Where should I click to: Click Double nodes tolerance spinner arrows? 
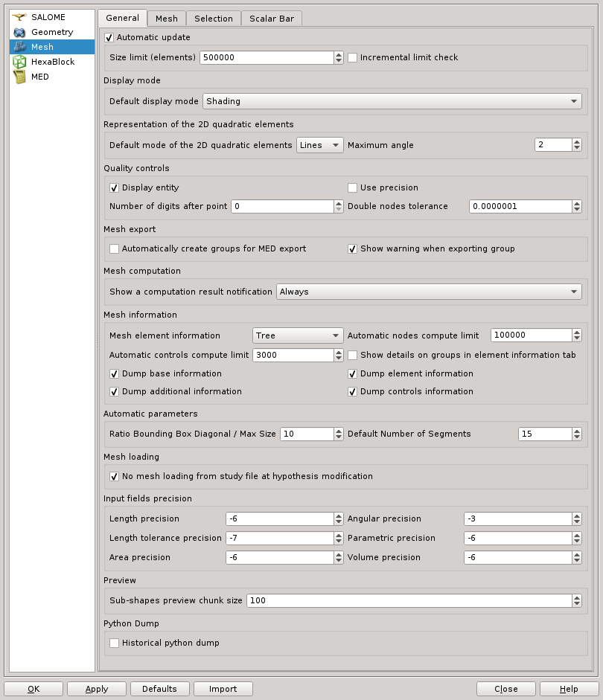click(577, 206)
